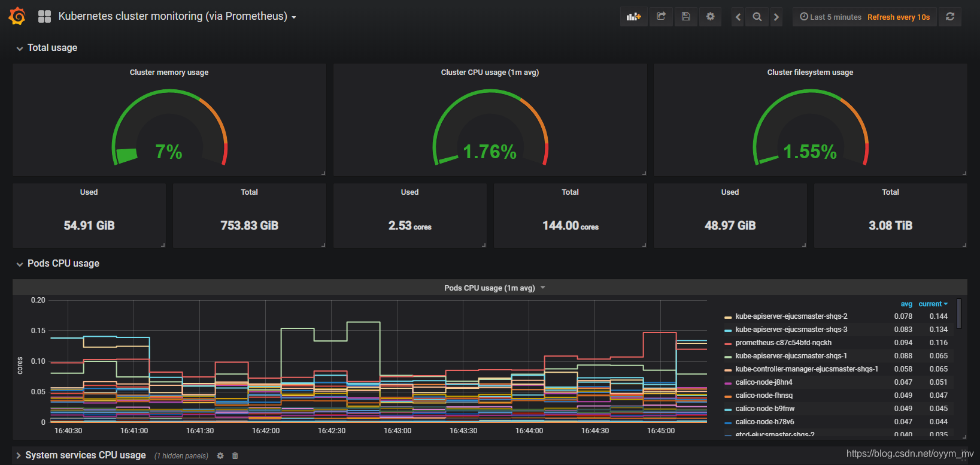
Task: Save the dashboard
Action: coord(686,17)
